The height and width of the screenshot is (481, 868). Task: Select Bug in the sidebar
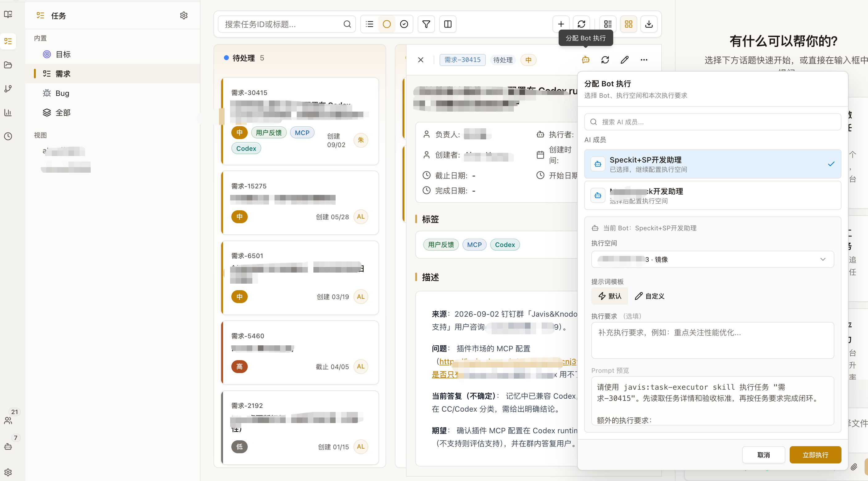click(113, 93)
